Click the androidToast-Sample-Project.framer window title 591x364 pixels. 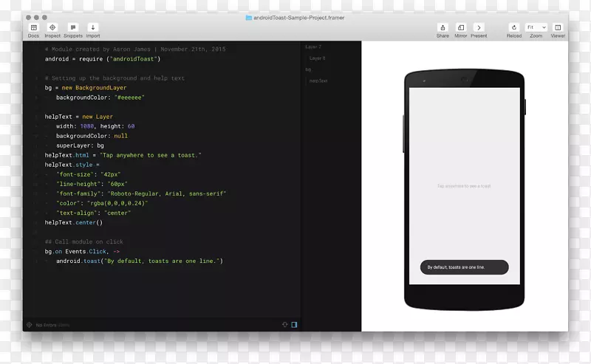(299, 17)
